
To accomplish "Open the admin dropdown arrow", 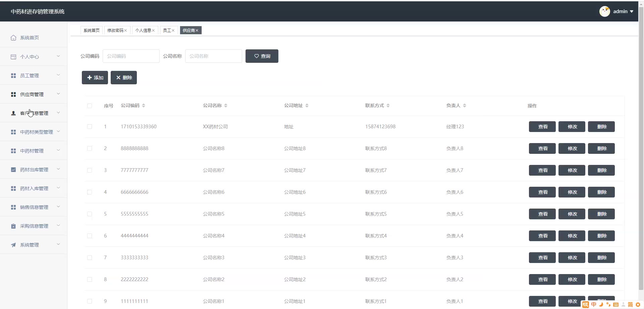I will click(632, 11).
